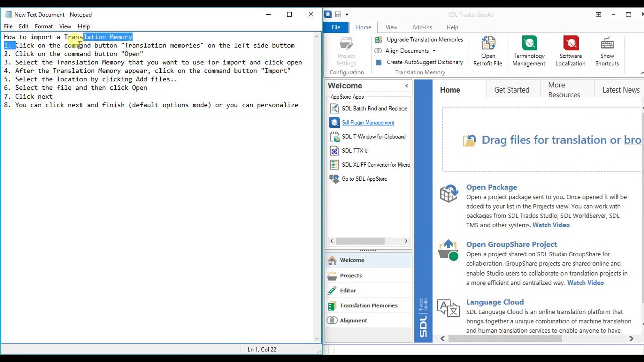Click the Open Package heading link
Screen dimensions: 644x362
[x=492, y=187]
